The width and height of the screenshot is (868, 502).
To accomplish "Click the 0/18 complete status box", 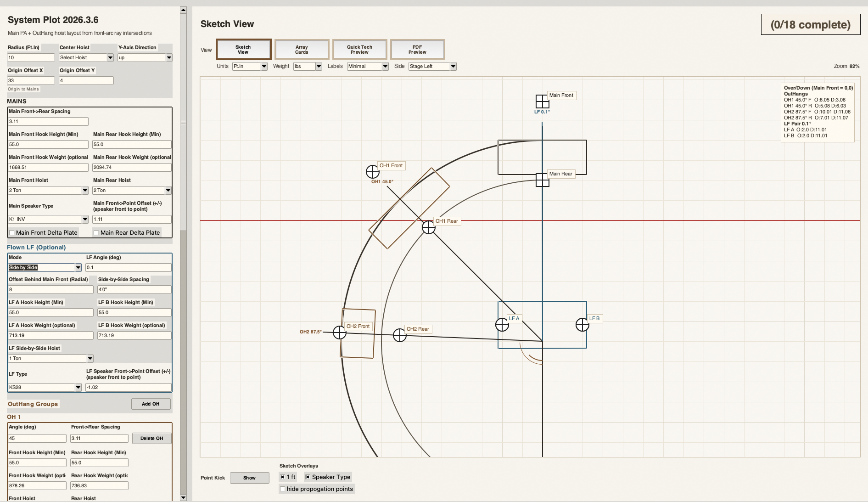I will pos(810,24).
